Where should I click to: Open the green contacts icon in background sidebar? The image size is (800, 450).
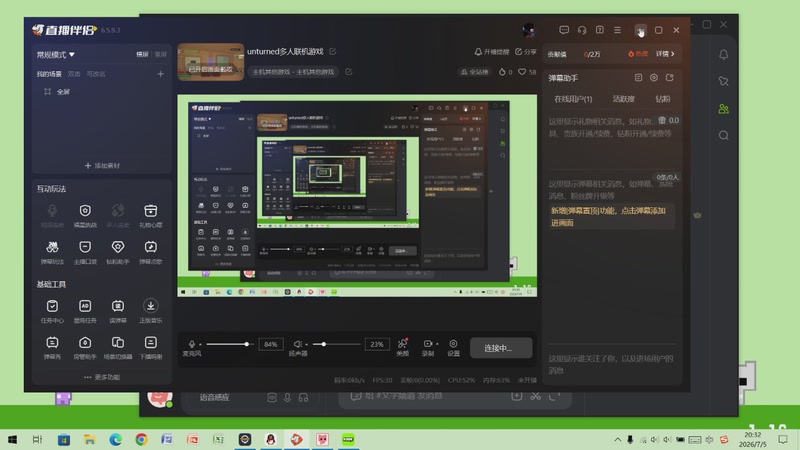coord(723,109)
